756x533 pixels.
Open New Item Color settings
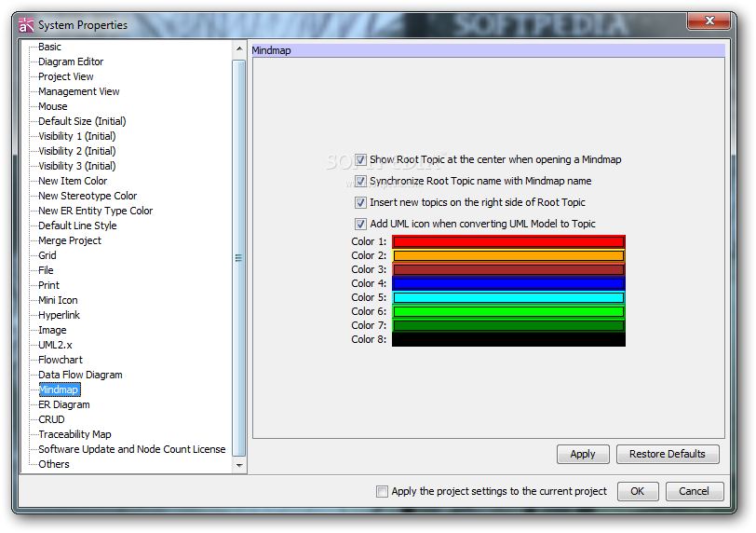[x=73, y=181]
